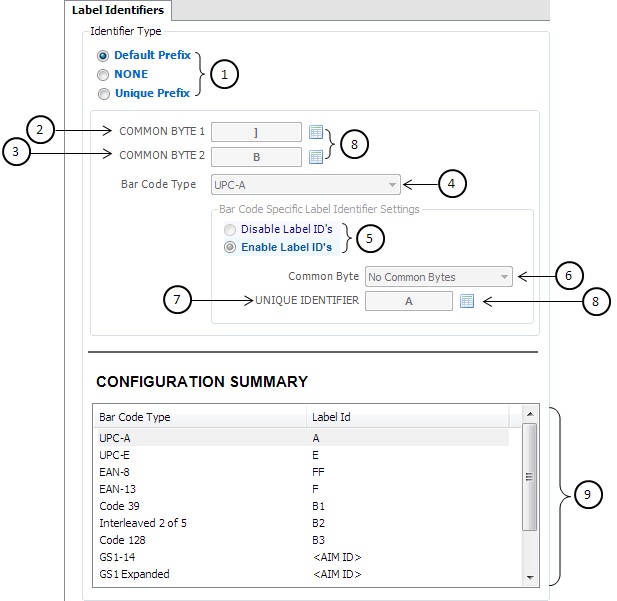Click the configuration summary scrollbar thumb
Viewport: 617px width, 601px height.
(x=530, y=477)
